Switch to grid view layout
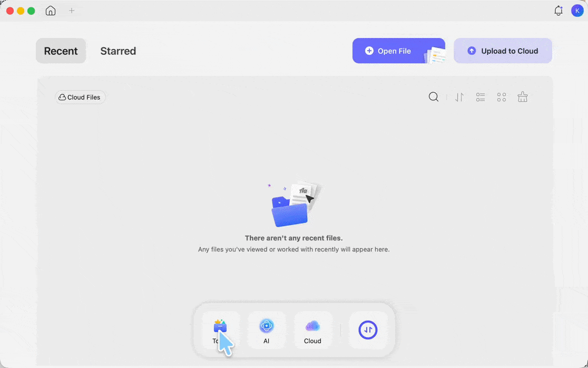Viewport: 588px width, 368px height. (502, 97)
